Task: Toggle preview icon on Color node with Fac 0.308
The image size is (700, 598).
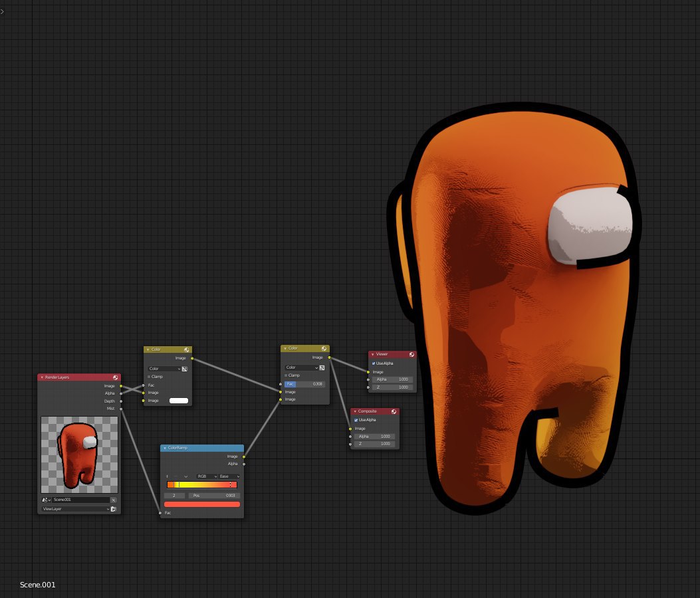Action: [x=324, y=349]
